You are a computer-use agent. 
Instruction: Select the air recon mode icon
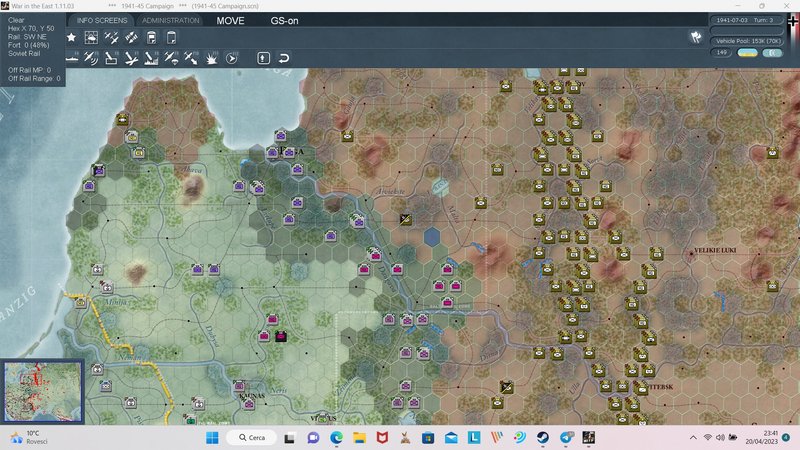tap(91, 58)
